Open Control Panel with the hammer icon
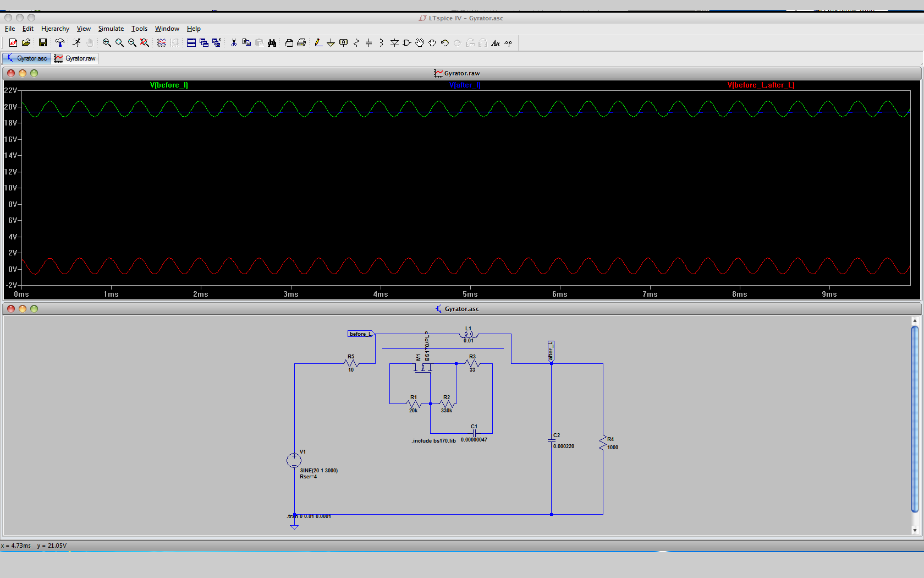 point(60,43)
